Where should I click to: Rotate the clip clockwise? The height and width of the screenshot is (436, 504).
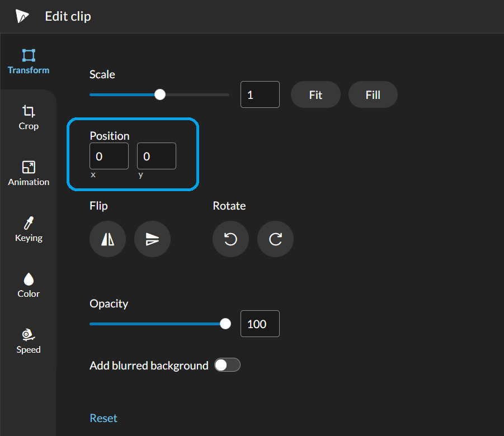[275, 239]
